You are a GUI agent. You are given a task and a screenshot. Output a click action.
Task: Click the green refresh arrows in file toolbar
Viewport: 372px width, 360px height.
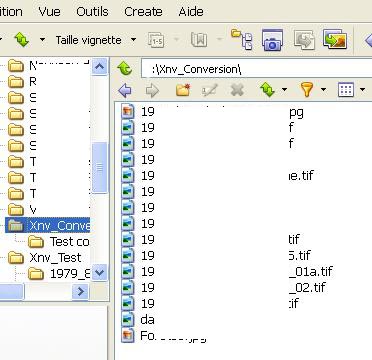(x=268, y=90)
